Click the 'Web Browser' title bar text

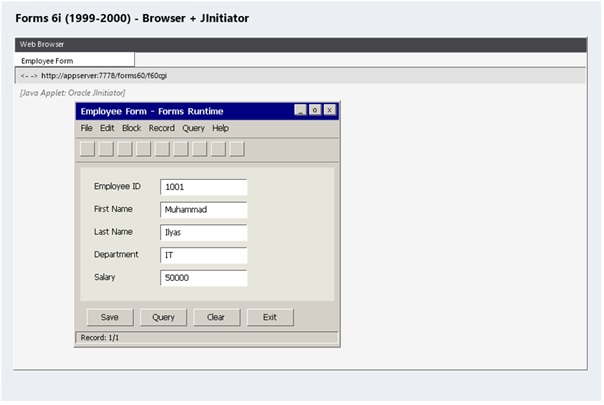click(42, 44)
